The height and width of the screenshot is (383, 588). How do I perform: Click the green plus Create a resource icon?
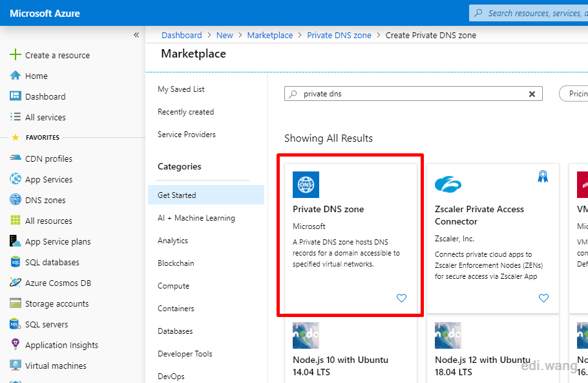[16, 54]
